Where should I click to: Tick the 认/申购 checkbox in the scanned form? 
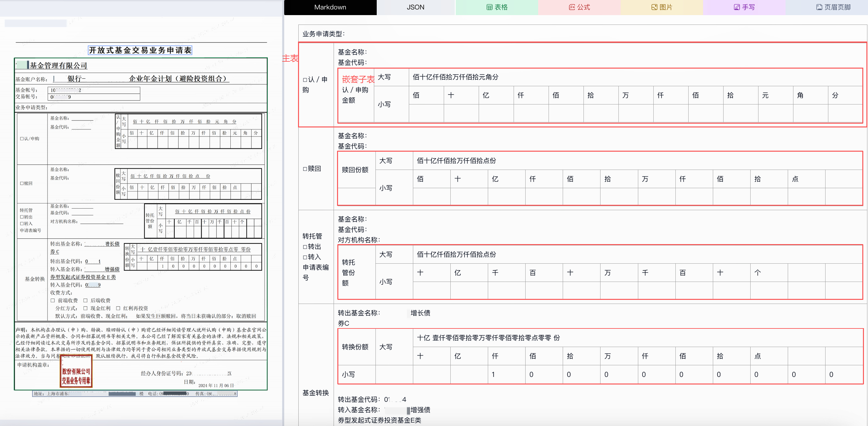(x=22, y=139)
